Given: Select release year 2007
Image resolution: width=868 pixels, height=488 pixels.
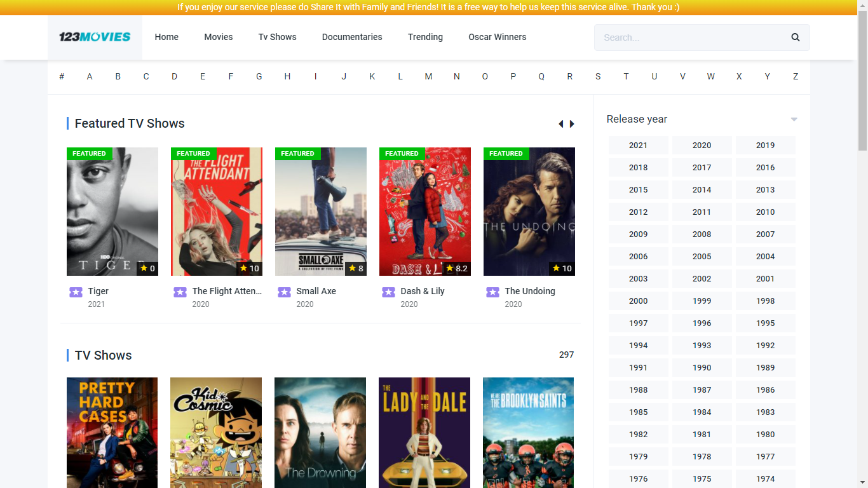Looking at the screenshot, I should [765, 234].
